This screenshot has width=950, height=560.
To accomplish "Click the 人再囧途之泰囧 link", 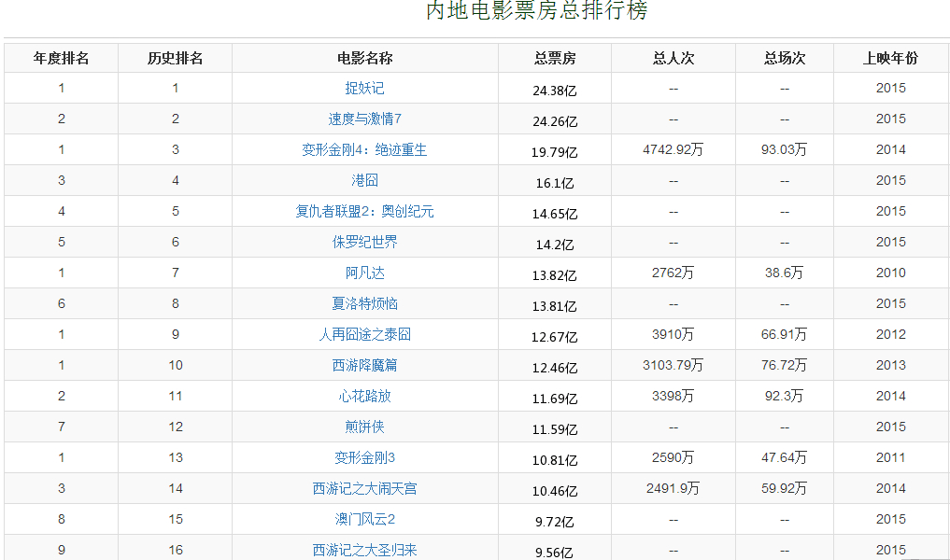I will tap(364, 335).
